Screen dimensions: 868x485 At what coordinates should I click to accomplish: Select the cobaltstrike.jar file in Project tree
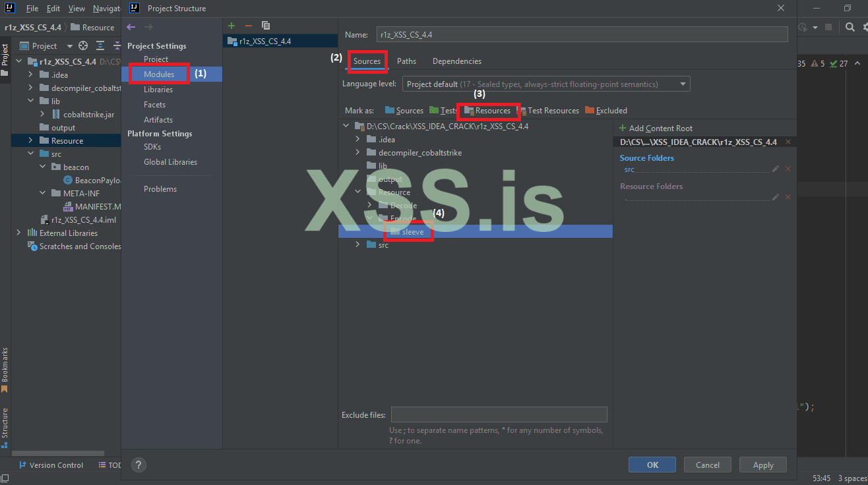point(88,115)
